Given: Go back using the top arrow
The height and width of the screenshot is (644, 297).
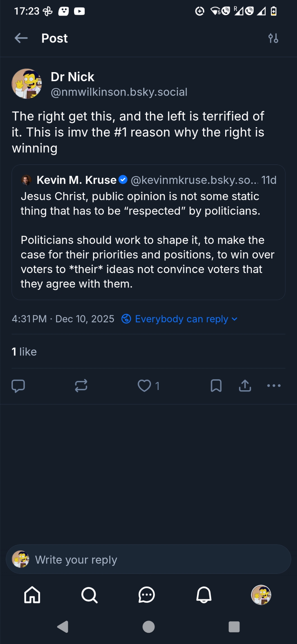Looking at the screenshot, I should point(21,38).
